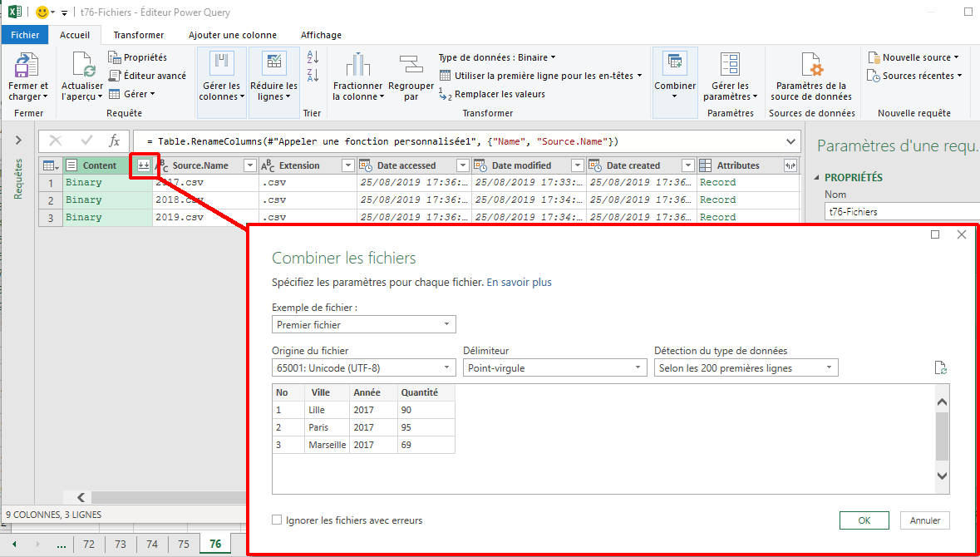Open the Origine du fichier dropdown
This screenshot has width=980, height=557.
pos(364,367)
